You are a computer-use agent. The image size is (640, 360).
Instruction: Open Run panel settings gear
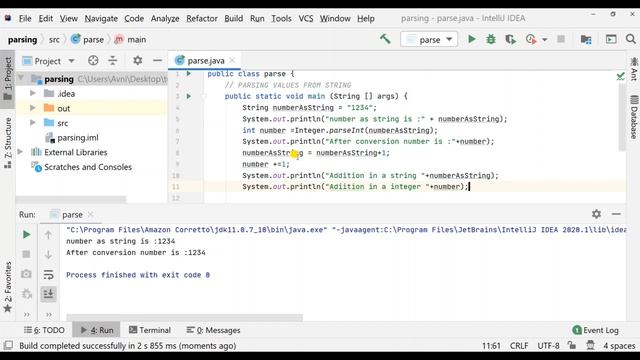pos(596,214)
